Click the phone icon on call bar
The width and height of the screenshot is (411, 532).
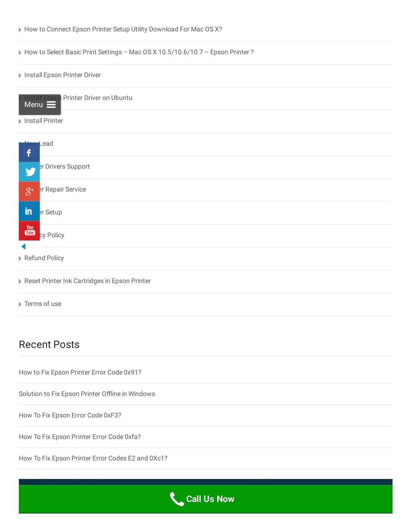[x=177, y=499]
